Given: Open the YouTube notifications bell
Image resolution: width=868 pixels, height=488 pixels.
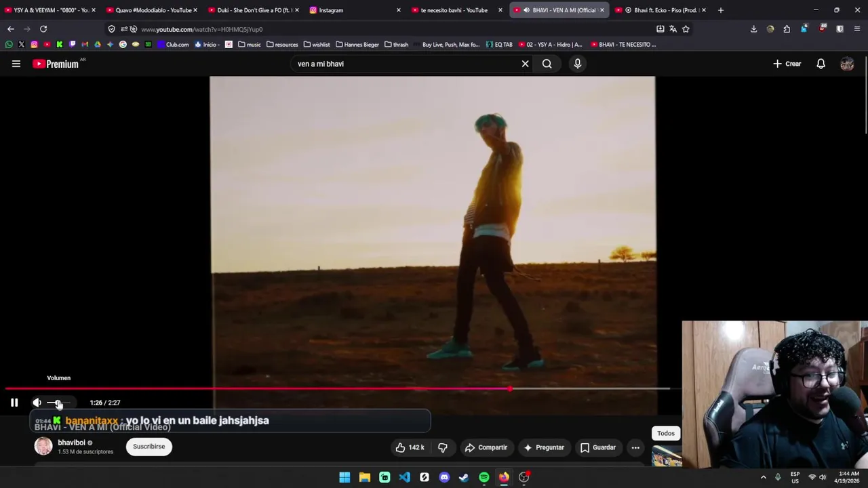Looking at the screenshot, I should pos(821,64).
